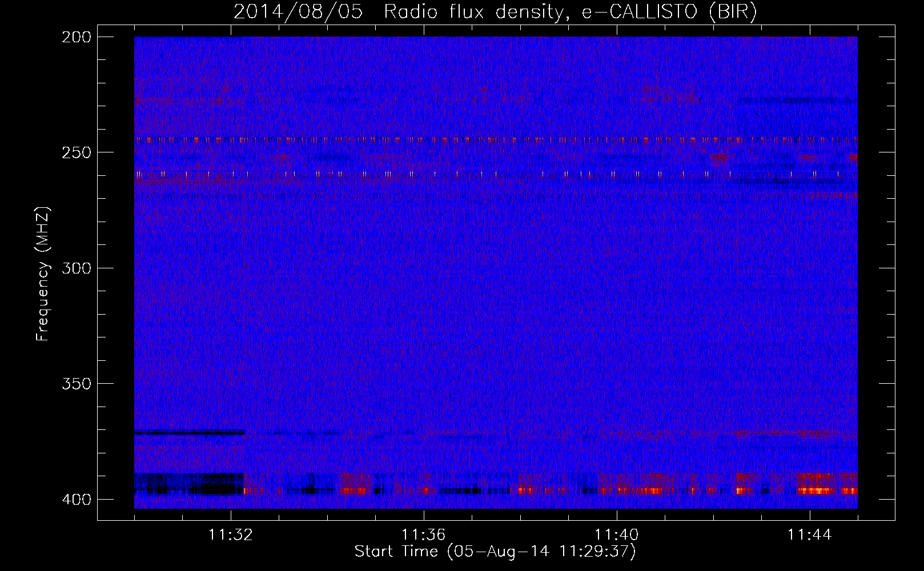Click the 250 frequency tick label

[x=76, y=152]
